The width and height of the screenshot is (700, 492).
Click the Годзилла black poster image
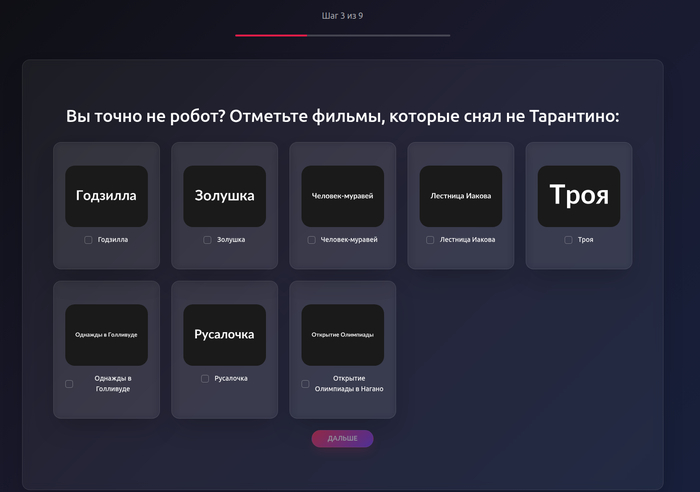point(106,196)
